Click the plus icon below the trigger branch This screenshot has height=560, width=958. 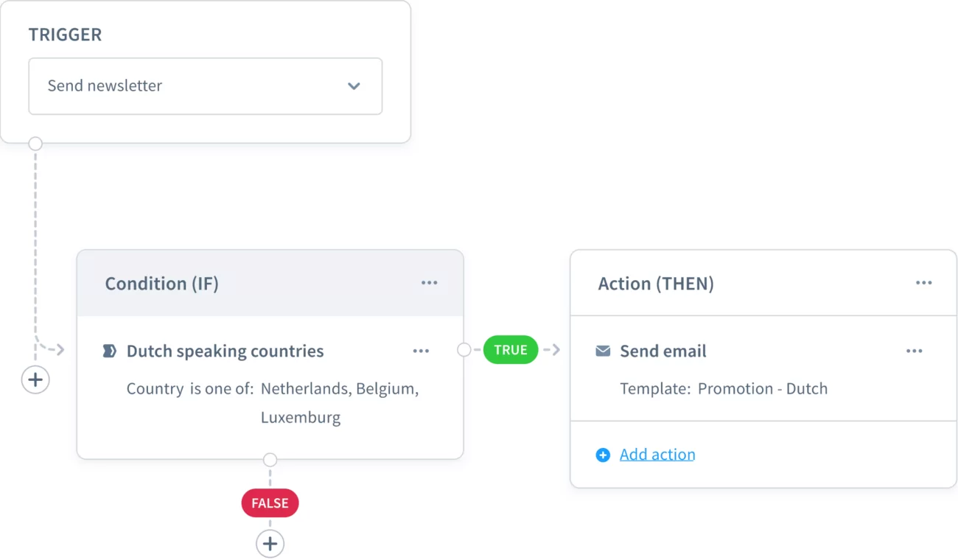(35, 379)
